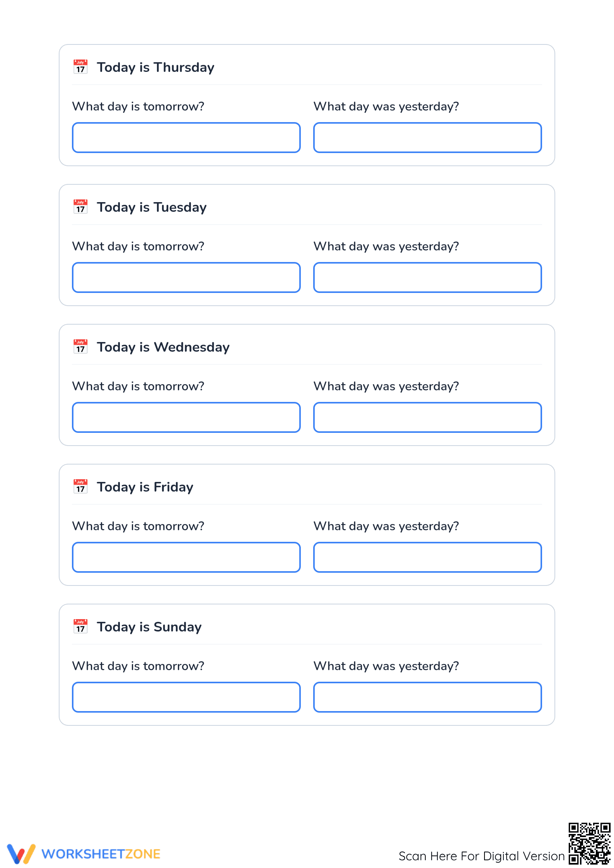Select the yesterday field under Friday

428,557
